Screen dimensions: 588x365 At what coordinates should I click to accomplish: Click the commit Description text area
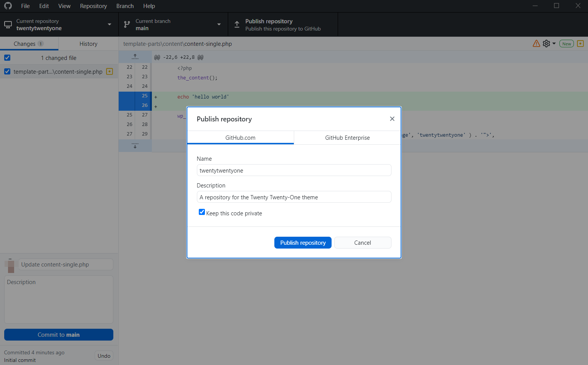point(59,300)
